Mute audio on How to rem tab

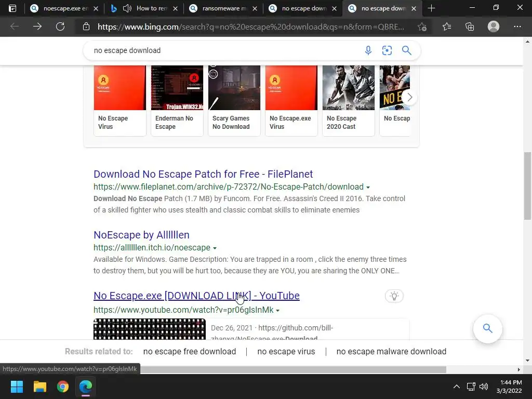127,8
